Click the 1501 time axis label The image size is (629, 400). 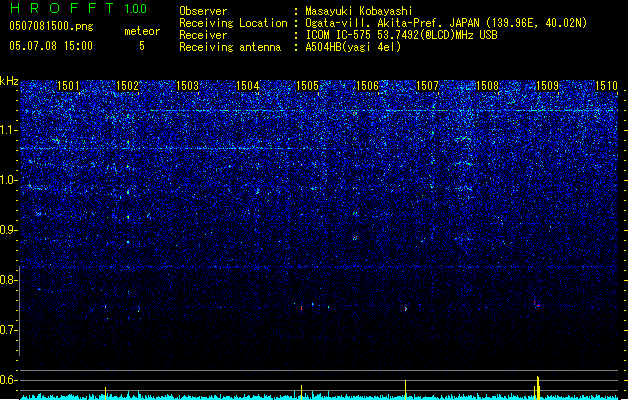click(x=68, y=86)
